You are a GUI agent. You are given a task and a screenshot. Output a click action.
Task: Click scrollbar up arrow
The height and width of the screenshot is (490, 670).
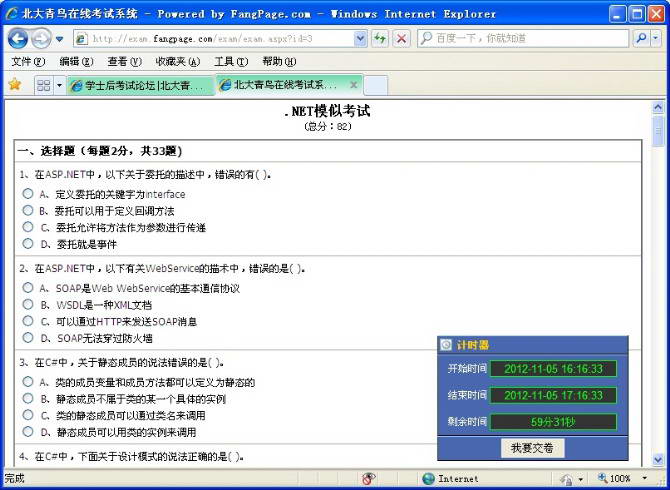[658, 107]
